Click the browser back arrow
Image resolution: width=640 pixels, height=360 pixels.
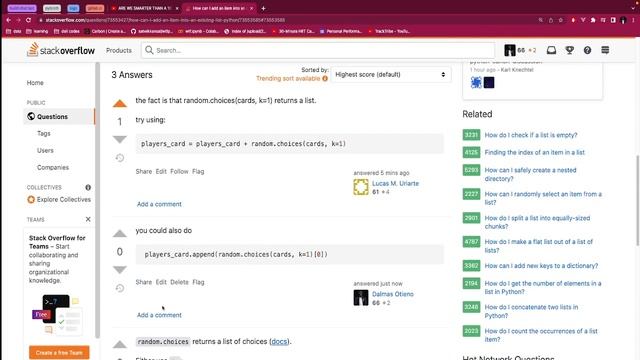point(9,20)
